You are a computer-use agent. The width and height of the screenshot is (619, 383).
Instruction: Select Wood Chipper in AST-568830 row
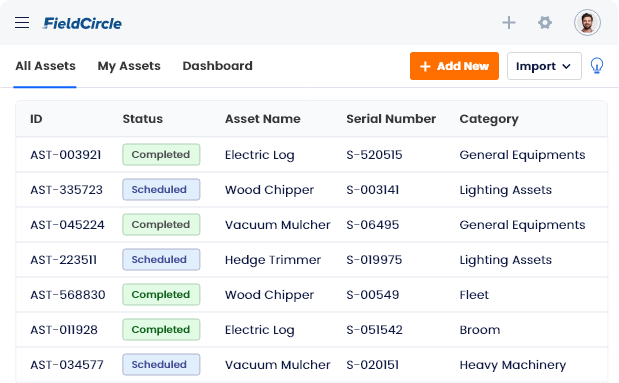(x=269, y=295)
